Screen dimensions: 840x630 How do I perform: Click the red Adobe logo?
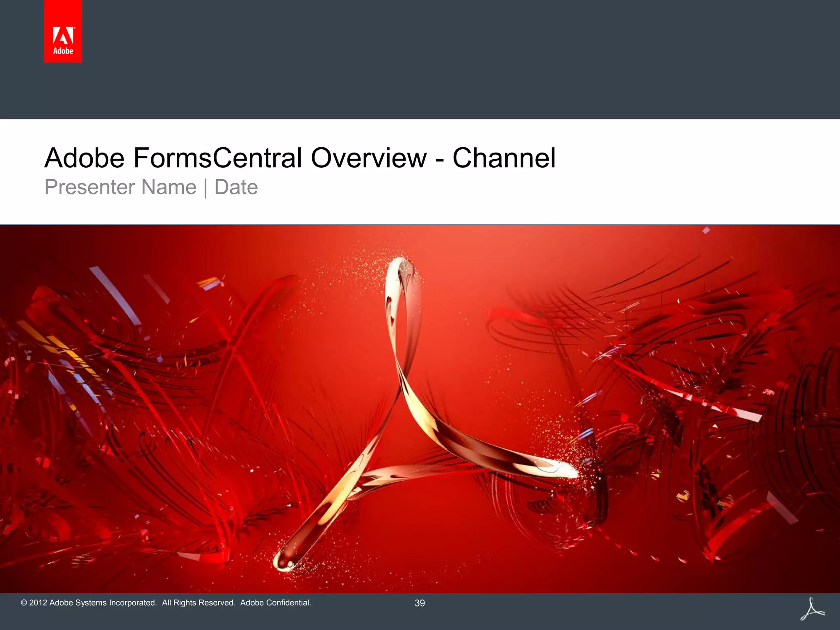tap(63, 31)
